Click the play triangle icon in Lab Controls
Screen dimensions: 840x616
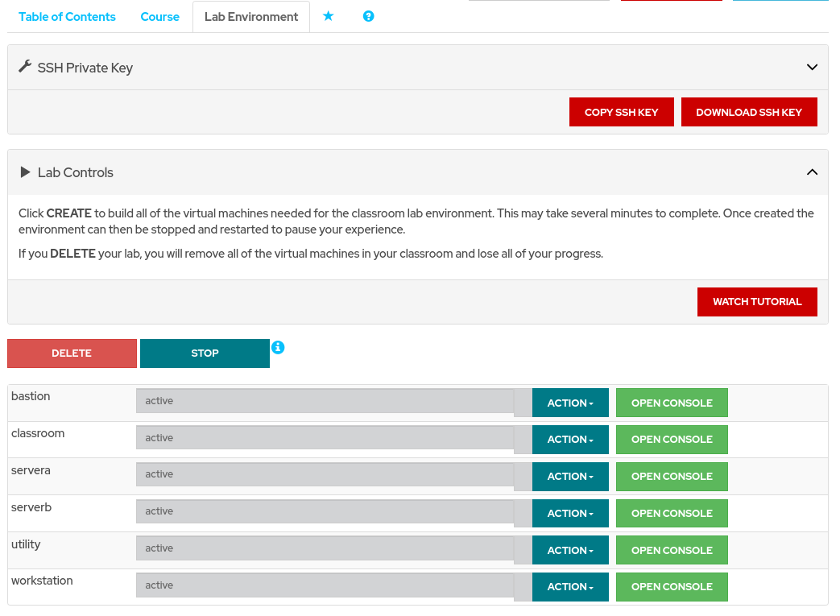tap(25, 172)
